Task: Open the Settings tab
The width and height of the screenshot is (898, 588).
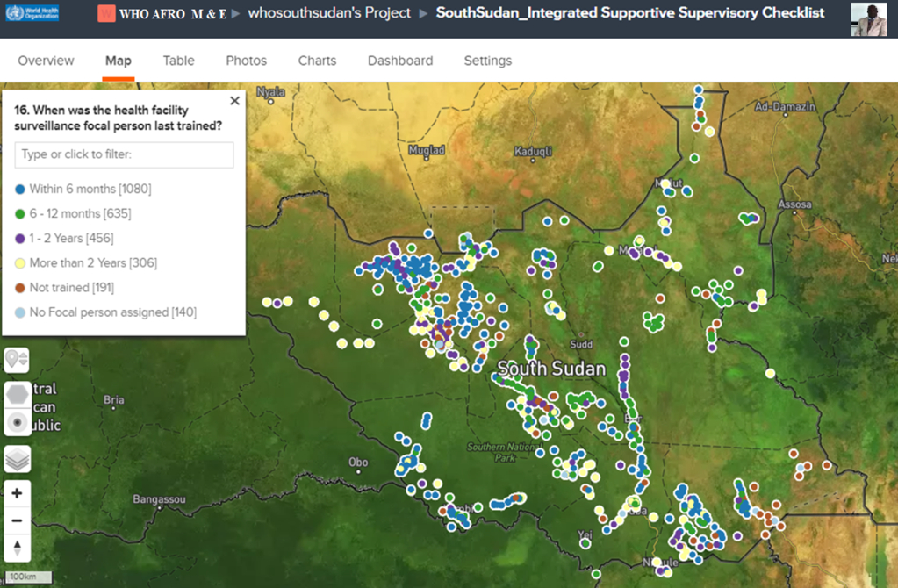Action: point(488,61)
